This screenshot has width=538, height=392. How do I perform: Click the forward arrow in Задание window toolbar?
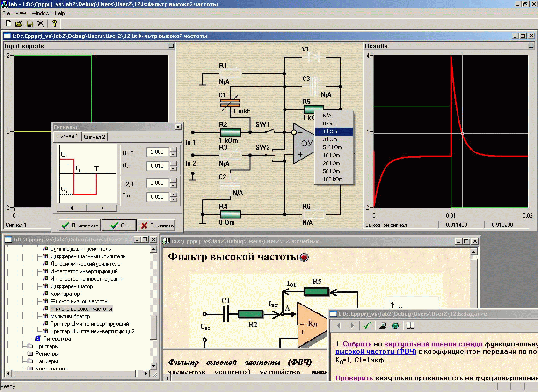(x=352, y=326)
